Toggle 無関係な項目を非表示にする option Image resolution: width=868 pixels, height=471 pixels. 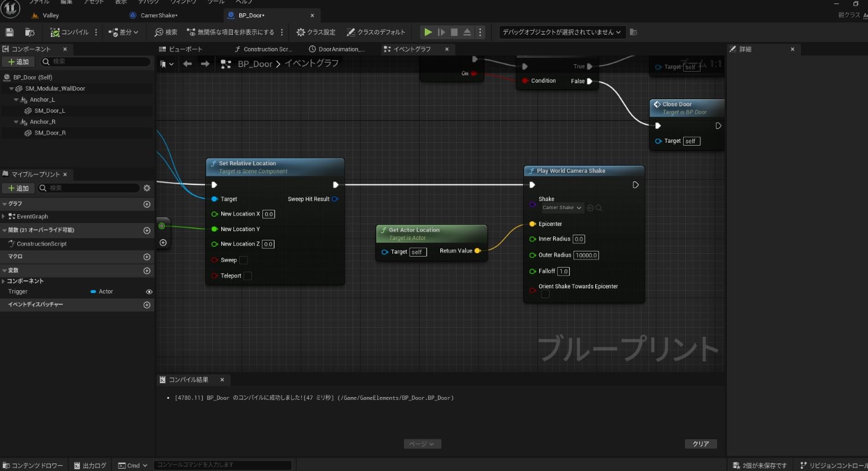(231, 32)
